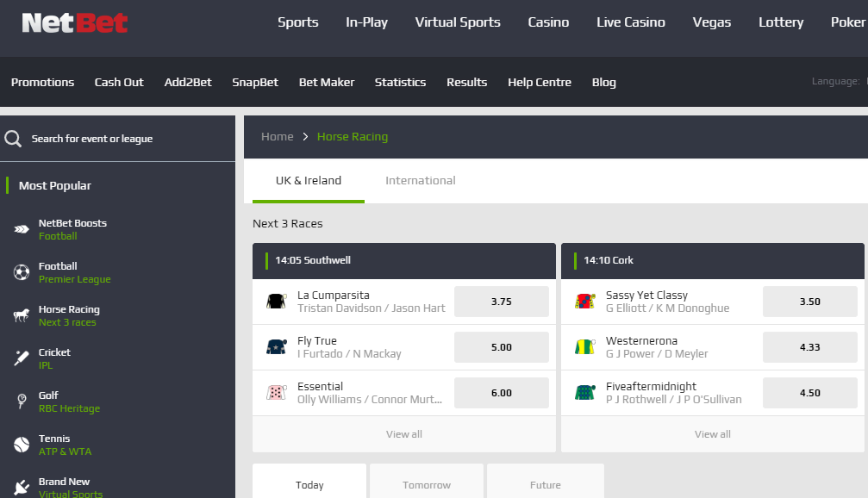The width and height of the screenshot is (868, 498).
Task: Bet on Fiveaftermidnight at 4.50
Action: 810,393
